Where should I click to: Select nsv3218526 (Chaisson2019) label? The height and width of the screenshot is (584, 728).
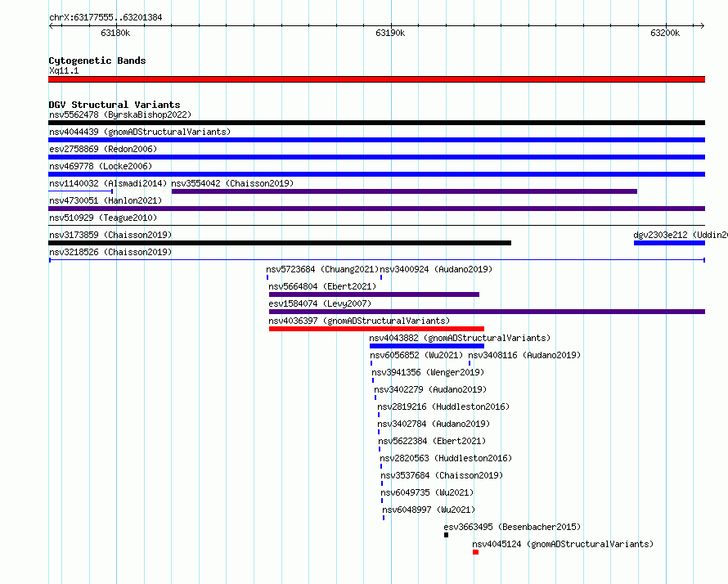[110, 252]
